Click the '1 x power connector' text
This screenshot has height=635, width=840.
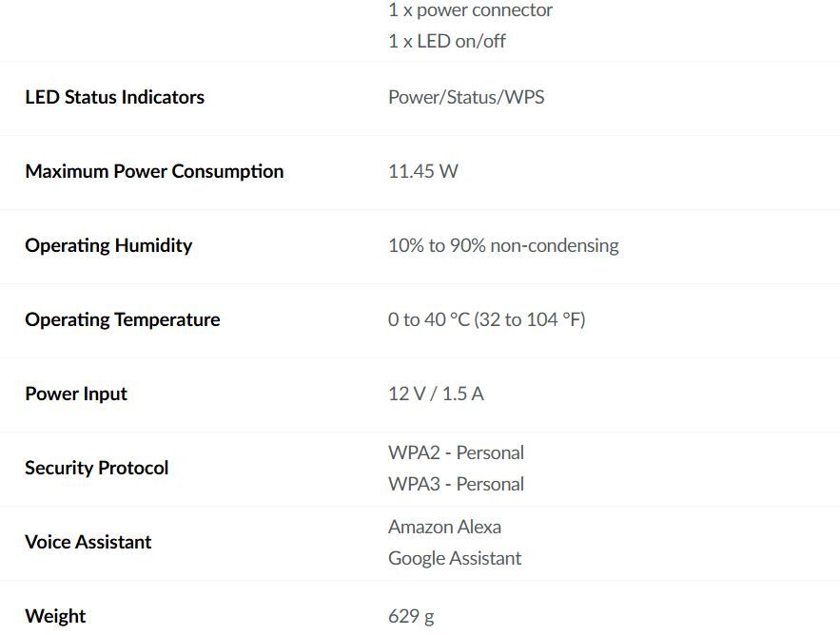point(470,10)
